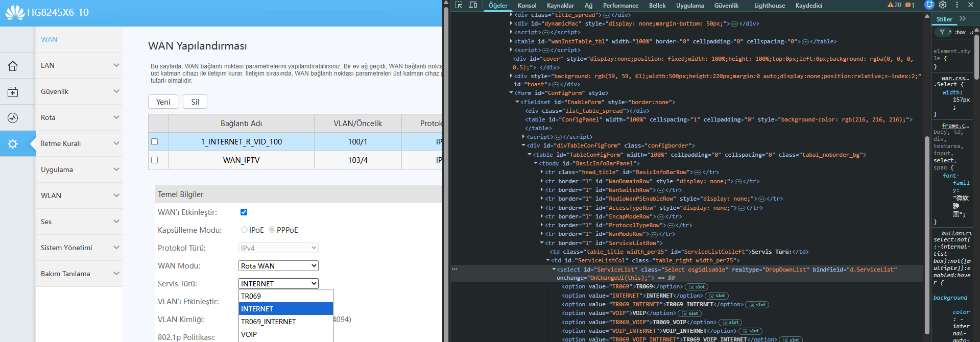Uncheck the WAN'ı Etkinleştir checkbox
The image size is (980, 342).
[x=244, y=212]
